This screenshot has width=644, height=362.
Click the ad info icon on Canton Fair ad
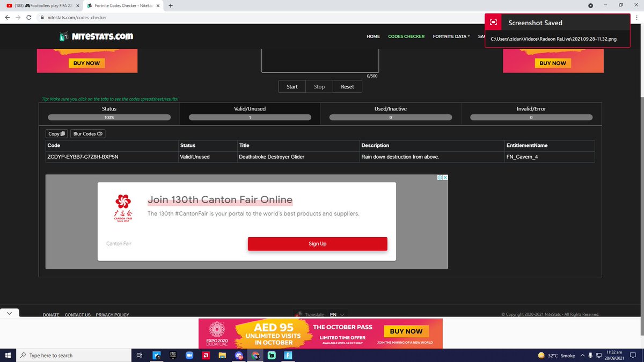[x=440, y=178]
